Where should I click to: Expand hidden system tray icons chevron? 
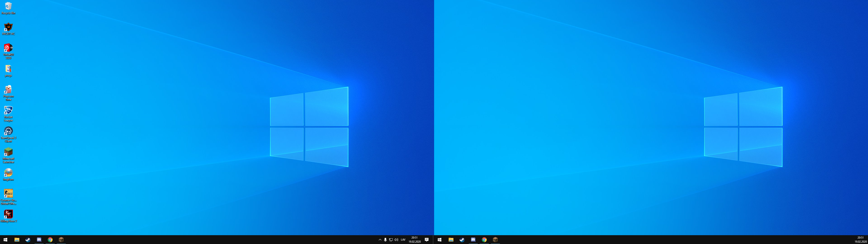(x=380, y=240)
